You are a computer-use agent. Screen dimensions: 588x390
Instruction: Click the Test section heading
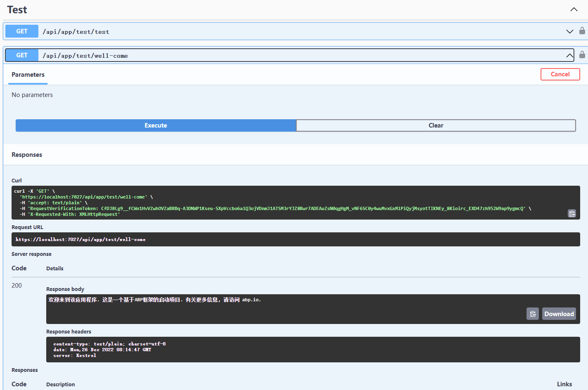tap(17, 10)
